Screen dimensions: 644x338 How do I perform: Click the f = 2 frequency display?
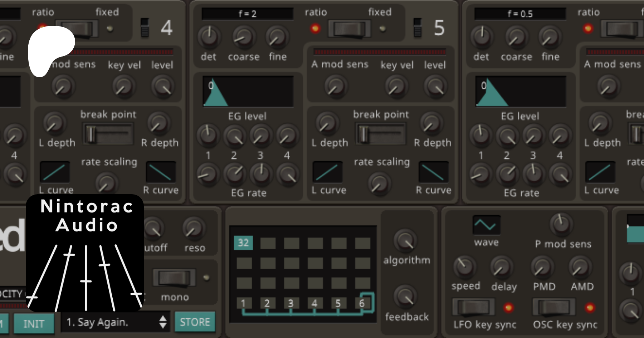(247, 14)
